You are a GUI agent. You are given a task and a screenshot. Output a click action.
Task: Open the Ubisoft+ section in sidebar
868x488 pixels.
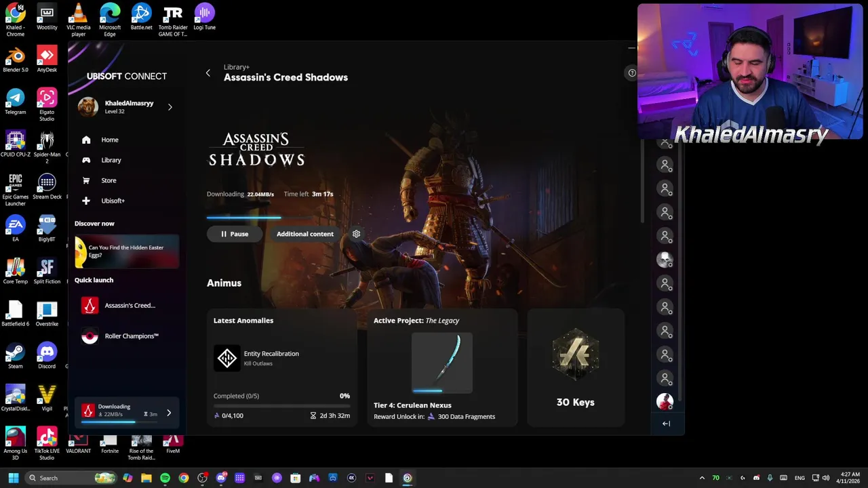(x=113, y=201)
